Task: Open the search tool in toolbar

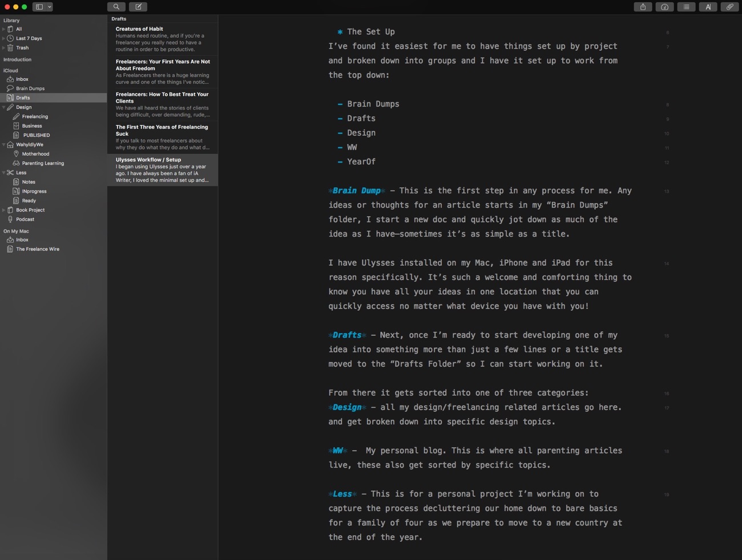Action: [116, 7]
